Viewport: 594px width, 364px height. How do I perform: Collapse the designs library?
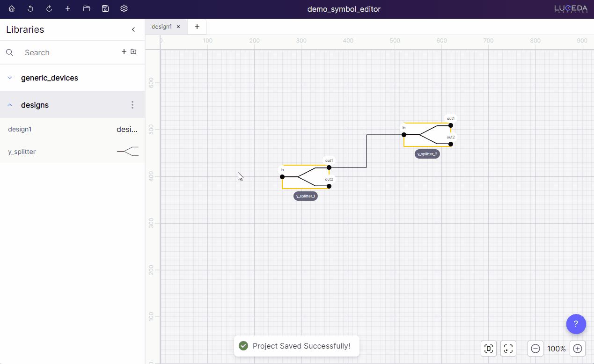(x=10, y=105)
